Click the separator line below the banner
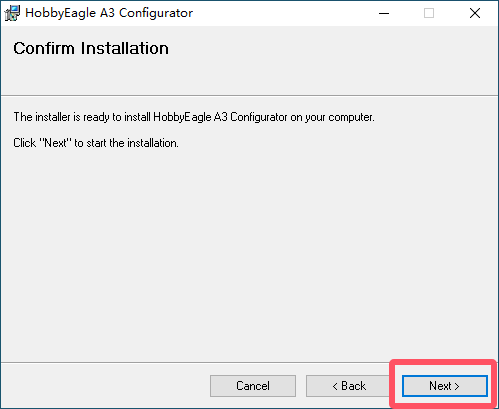The height and width of the screenshot is (409, 499). pos(249,96)
